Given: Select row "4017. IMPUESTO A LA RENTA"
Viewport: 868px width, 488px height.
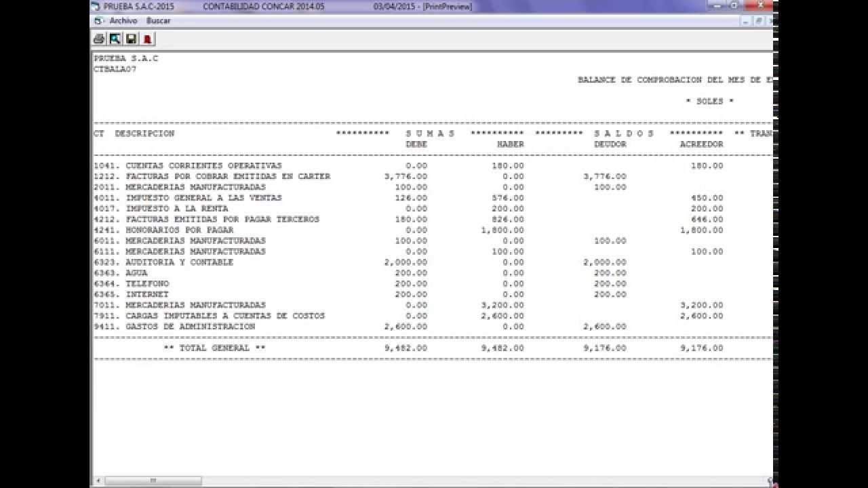Looking at the screenshot, I should pos(408,209).
